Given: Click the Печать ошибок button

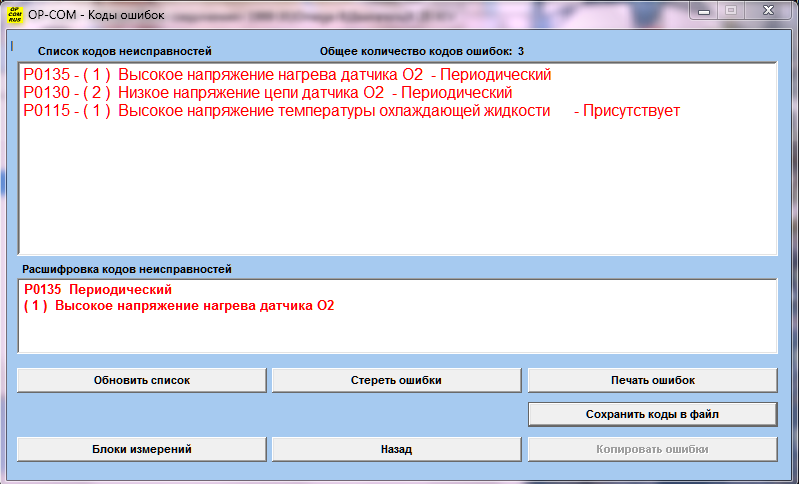Looking at the screenshot, I should pos(652,380).
